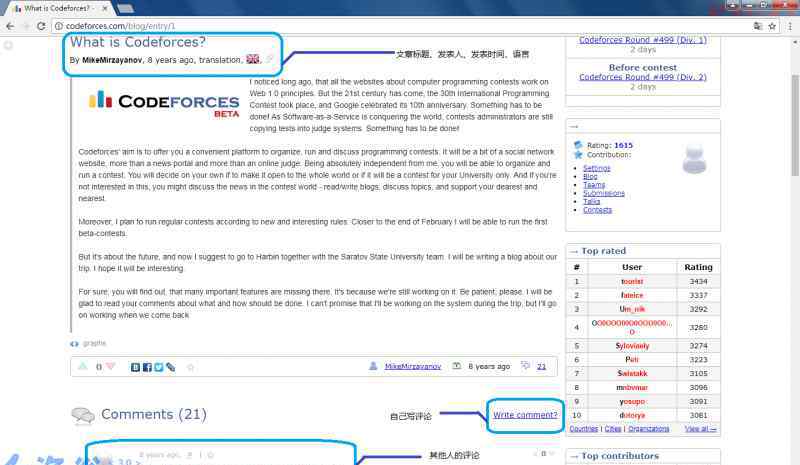View site information icon beside URL
Viewport: 800px width, 465px height.
point(59,26)
